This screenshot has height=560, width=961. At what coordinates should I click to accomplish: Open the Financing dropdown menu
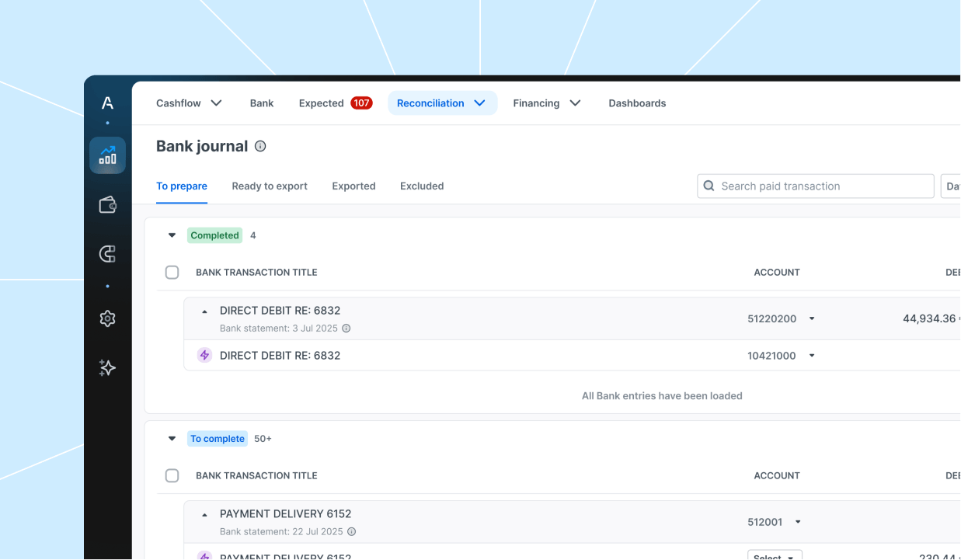click(x=547, y=103)
